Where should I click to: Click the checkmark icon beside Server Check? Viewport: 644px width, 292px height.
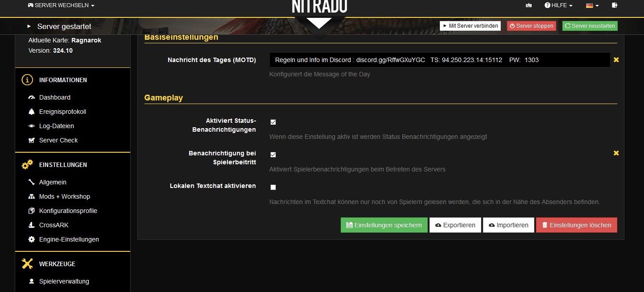tap(31, 140)
